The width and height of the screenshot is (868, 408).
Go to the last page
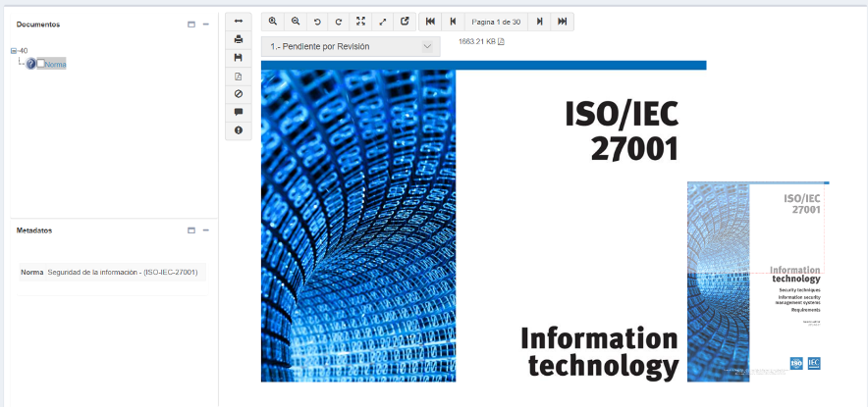point(563,22)
